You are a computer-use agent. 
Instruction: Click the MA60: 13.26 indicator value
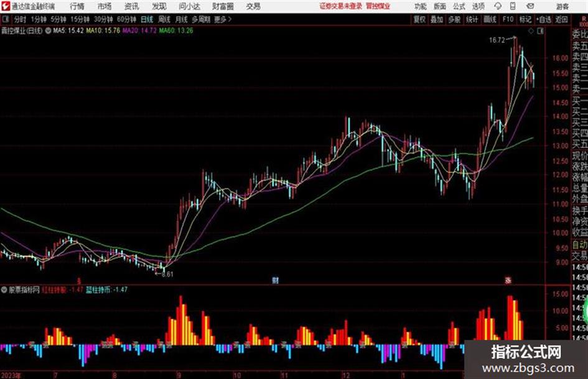[176, 30]
